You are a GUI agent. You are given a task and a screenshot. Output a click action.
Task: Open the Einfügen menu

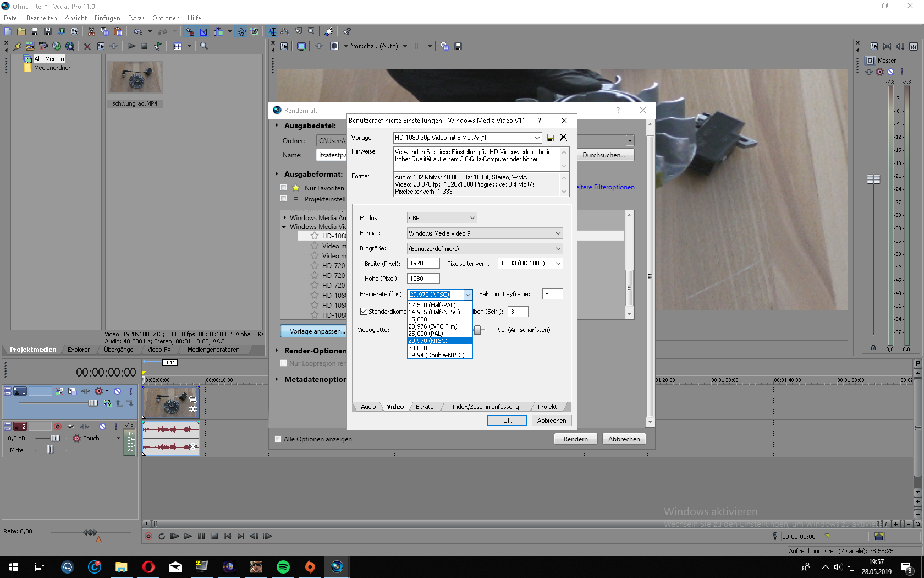pyautogui.click(x=107, y=18)
